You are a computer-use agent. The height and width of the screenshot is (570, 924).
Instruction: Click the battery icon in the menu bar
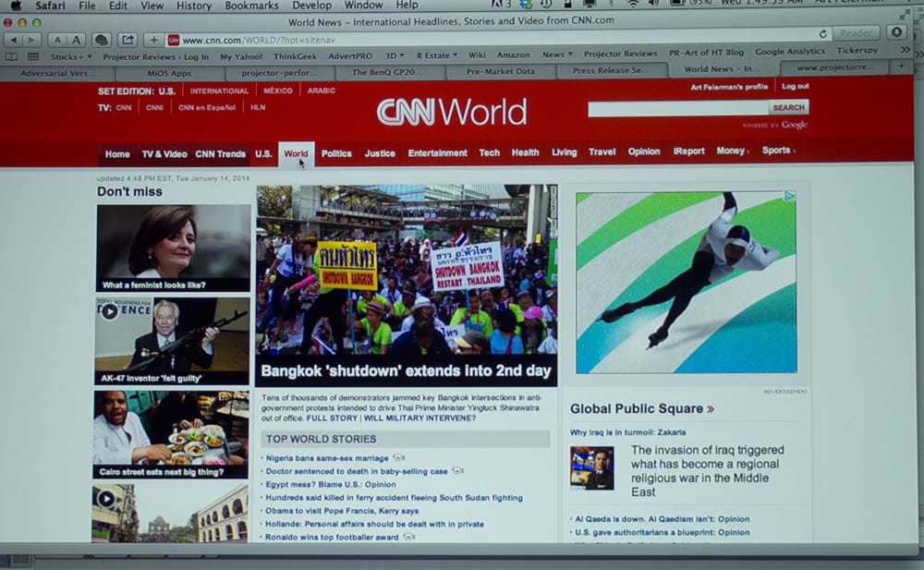pyautogui.click(x=678, y=4)
